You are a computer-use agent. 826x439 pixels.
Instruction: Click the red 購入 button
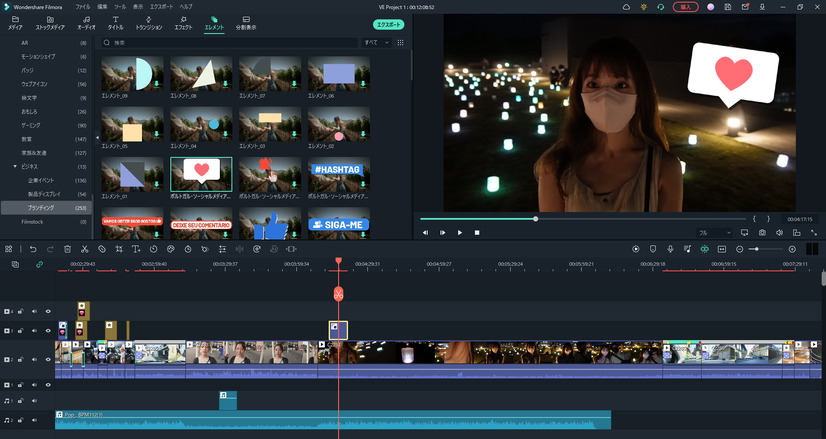pos(686,7)
